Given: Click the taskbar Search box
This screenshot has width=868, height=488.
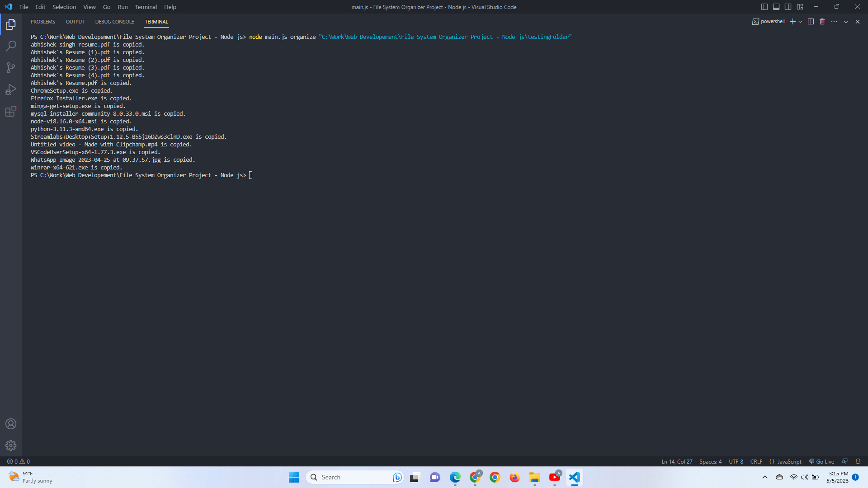Looking at the screenshot, I should pos(355,477).
